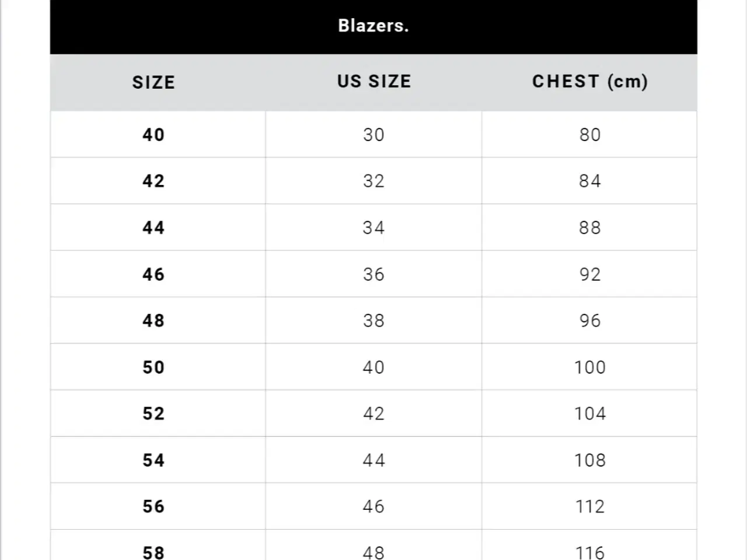The width and height of the screenshot is (747, 560).
Task: Select bold size 40 in SIZE column
Action: [153, 135]
